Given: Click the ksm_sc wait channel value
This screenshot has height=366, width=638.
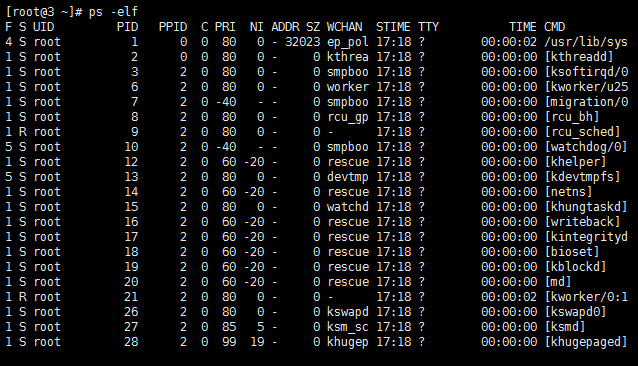Looking at the screenshot, I should (x=348, y=327).
